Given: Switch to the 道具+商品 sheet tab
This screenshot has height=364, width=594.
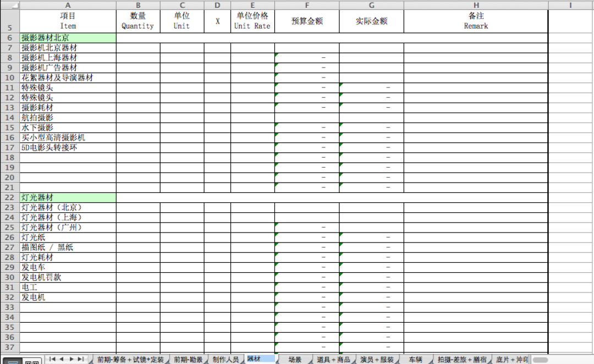Looking at the screenshot, I should pos(333,360).
